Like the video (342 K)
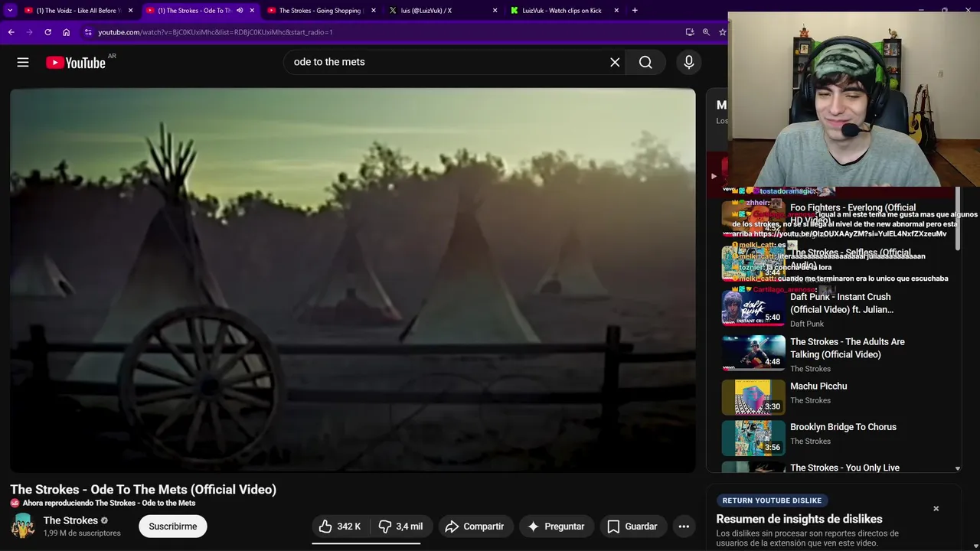 (340, 527)
